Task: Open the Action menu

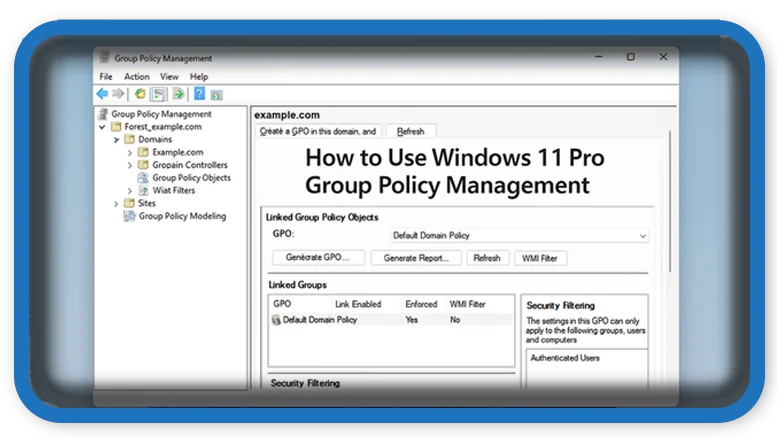Action: [x=137, y=76]
